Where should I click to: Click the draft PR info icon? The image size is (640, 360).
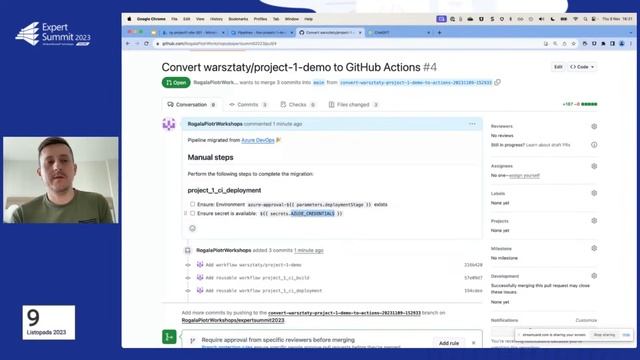pyautogui.click(x=594, y=145)
